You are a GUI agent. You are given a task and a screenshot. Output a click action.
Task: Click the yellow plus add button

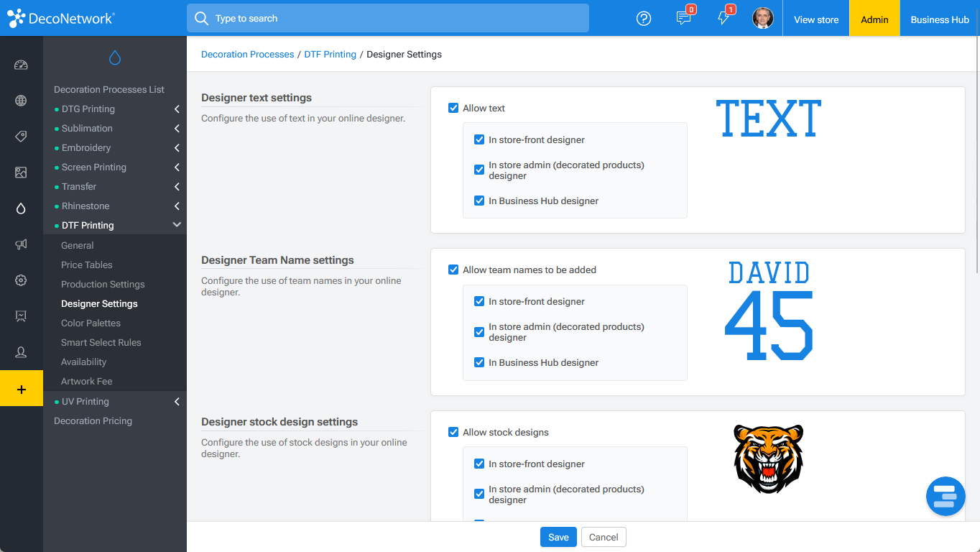tap(22, 389)
